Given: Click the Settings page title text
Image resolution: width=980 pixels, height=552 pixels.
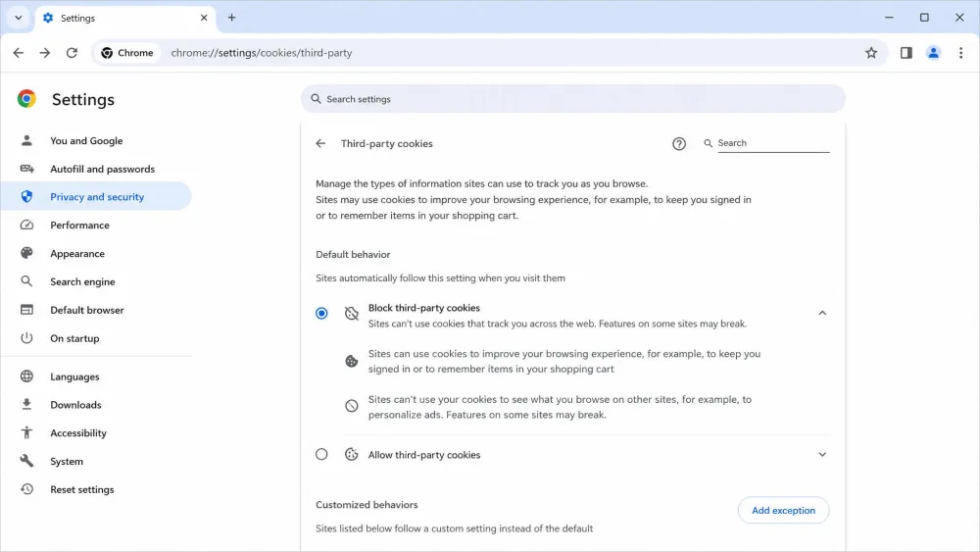Looking at the screenshot, I should click(82, 99).
